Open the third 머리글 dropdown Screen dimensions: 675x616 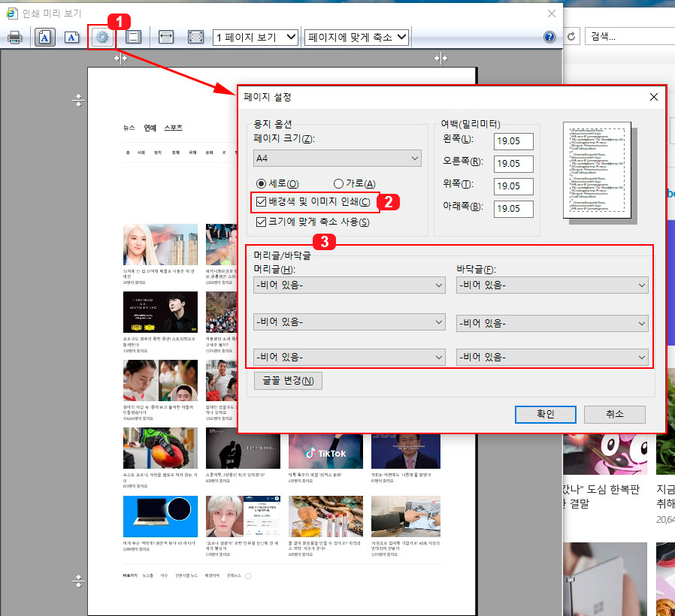[350, 357]
